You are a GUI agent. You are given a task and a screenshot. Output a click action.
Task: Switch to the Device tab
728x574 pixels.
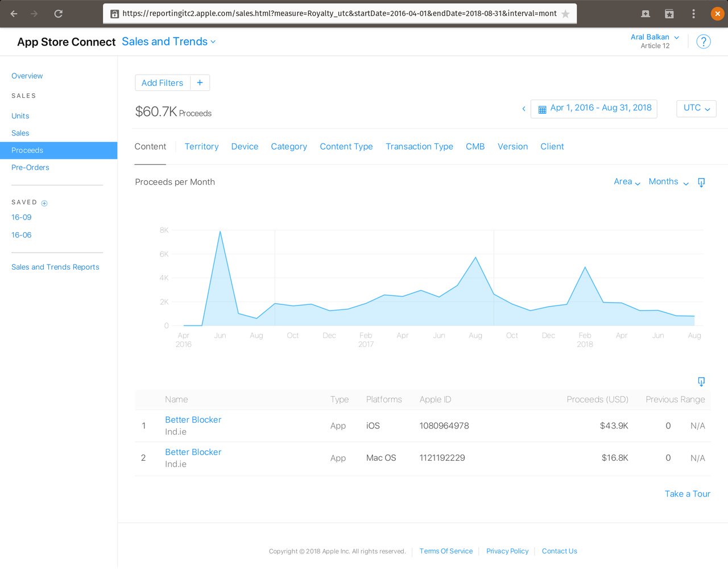pyautogui.click(x=245, y=147)
